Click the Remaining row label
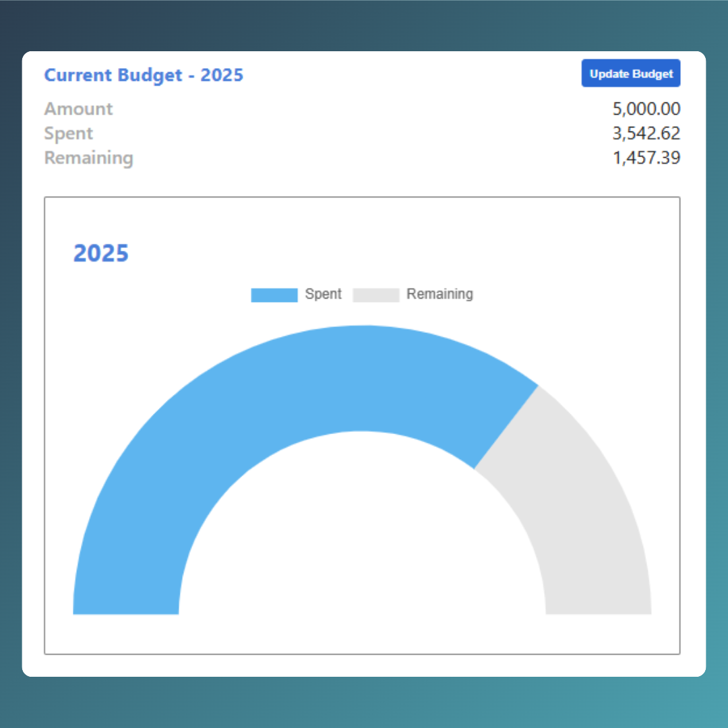728x728 pixels. click(x=88, y=158)
